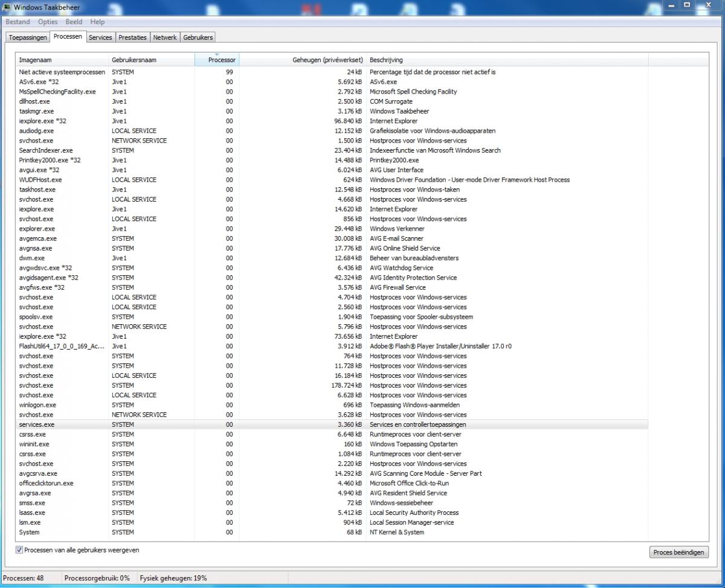The height and width of the screenshot is (588, 725).
Task: Select the wininit.exe process
Action: [332, 444]
